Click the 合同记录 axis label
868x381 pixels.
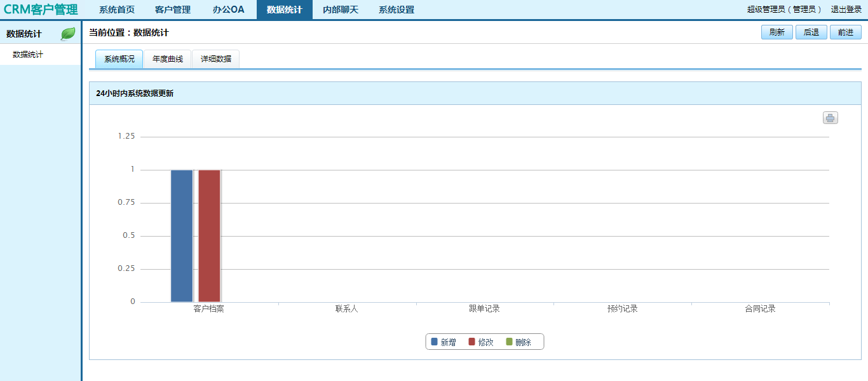[x=761, y=309]
